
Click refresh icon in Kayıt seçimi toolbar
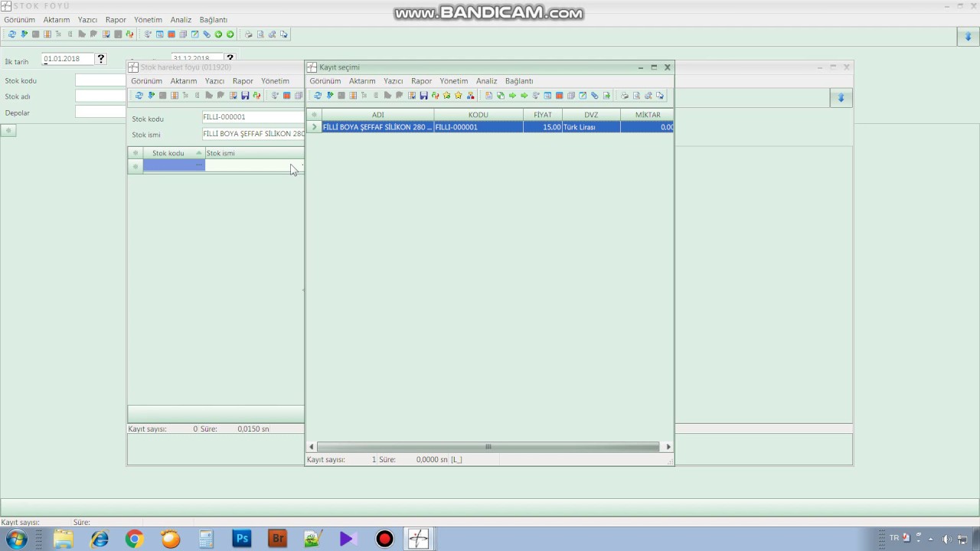click(318, 96)
